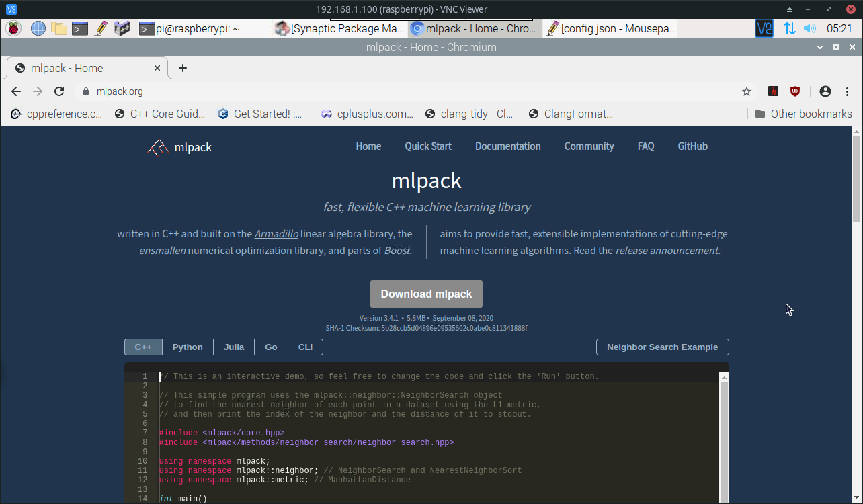Open the FAQ nav item
Viewport: 863px width, 504px height.
(x=646, y=146)
